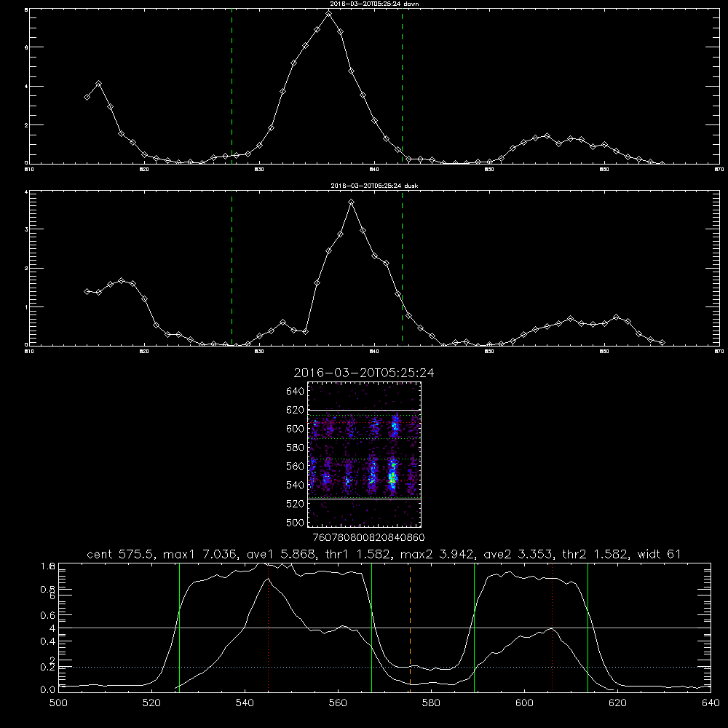Click x-axis label '860' under dusk plot
This screenshot has width=728, height=728.
tap(604, 352)
